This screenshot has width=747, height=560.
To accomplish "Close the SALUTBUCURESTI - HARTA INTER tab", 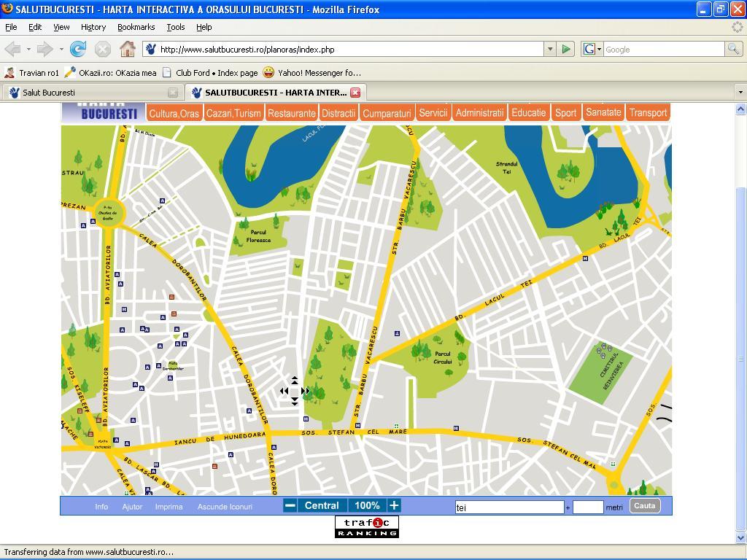I will (355, 93).
